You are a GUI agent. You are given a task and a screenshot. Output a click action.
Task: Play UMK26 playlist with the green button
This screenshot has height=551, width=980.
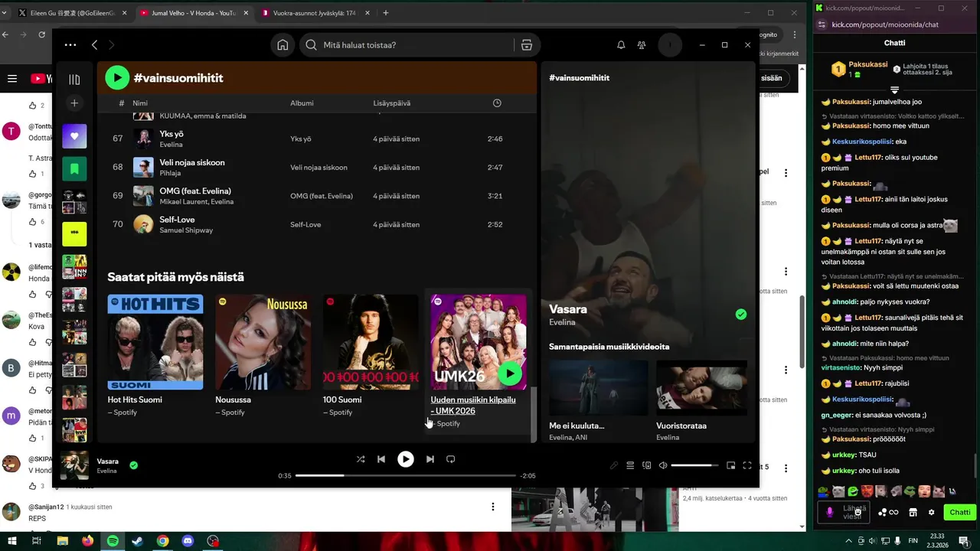[510, 373]
